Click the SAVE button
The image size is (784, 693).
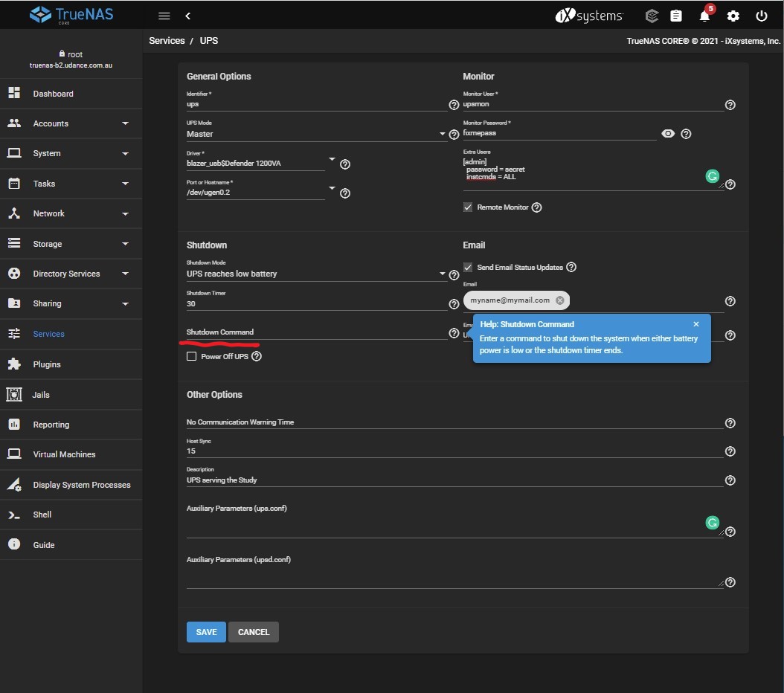pos(206,632)
